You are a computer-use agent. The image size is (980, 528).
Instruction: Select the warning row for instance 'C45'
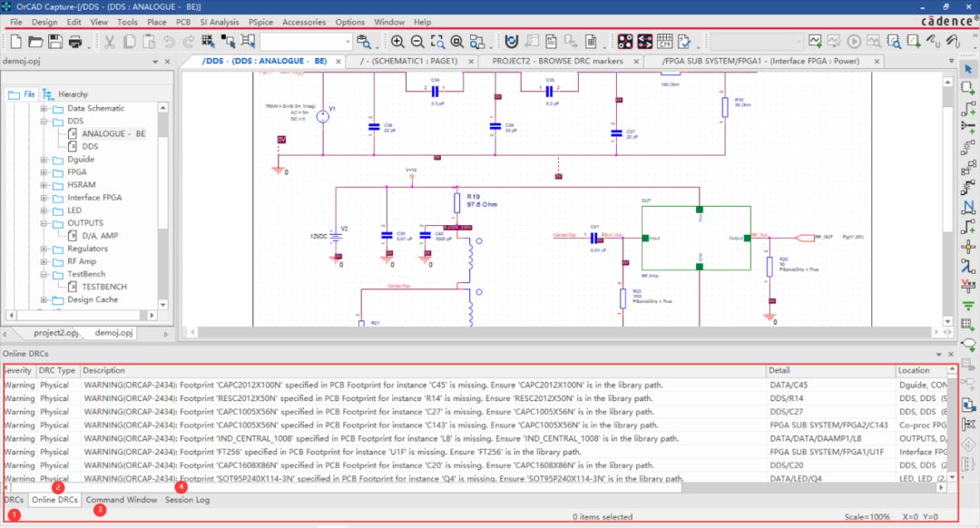(475, 385)
